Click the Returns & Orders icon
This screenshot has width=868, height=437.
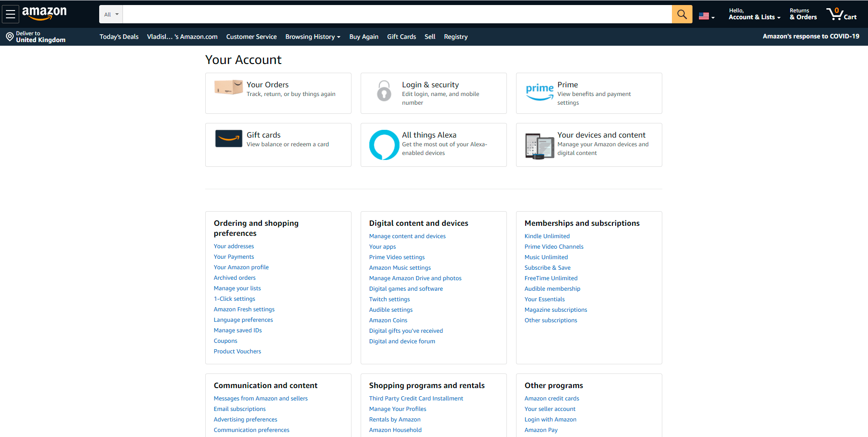(x=803, y=14)
